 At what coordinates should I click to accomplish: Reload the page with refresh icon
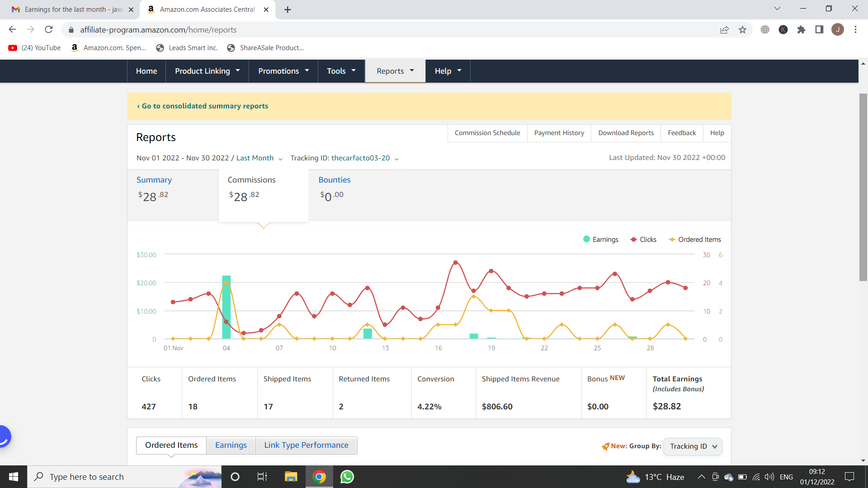tap(49, 30)
